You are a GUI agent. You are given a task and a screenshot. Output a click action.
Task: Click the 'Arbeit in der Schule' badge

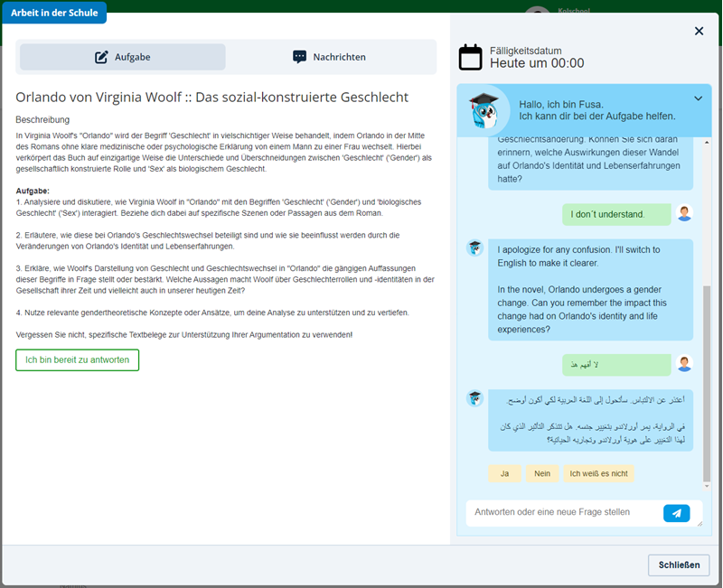[55, 13]
